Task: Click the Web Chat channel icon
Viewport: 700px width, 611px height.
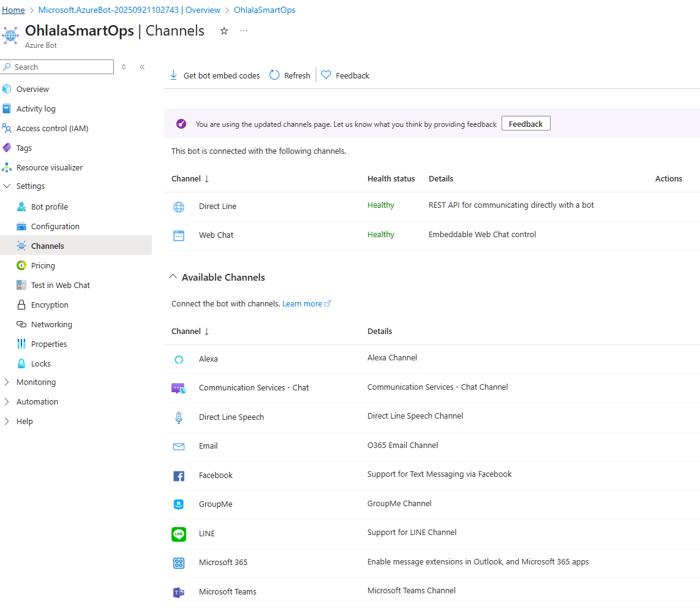Action: (x=179, y=236)
